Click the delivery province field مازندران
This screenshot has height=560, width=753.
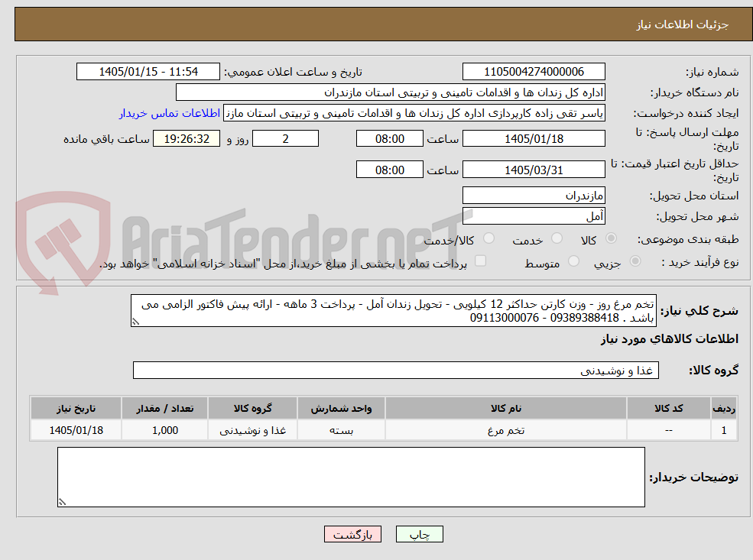[x=534, y=196]
